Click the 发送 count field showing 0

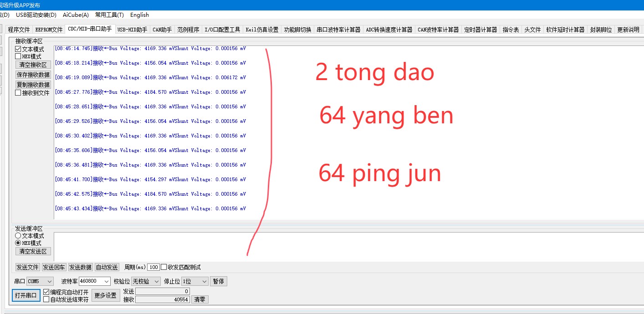(x=162, y=292)
